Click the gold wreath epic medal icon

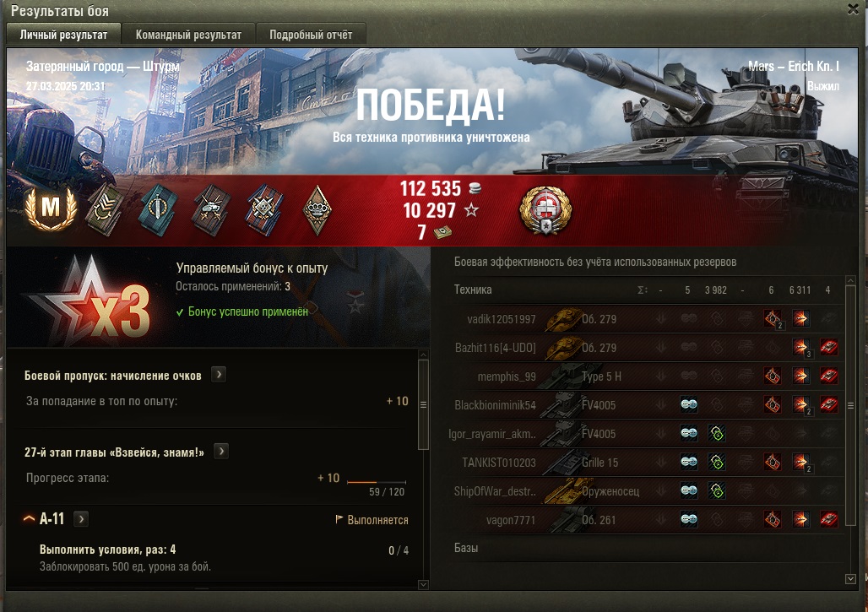(x=545, y=210)
